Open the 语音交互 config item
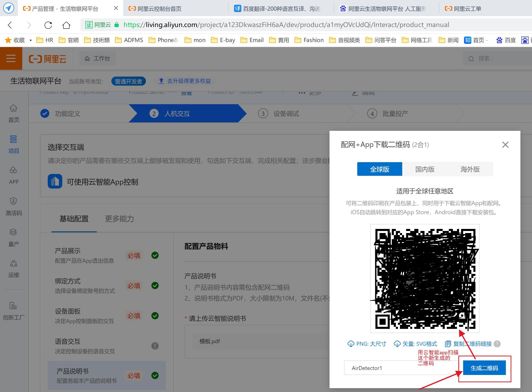The image size is (532, 392). [107, 346]
